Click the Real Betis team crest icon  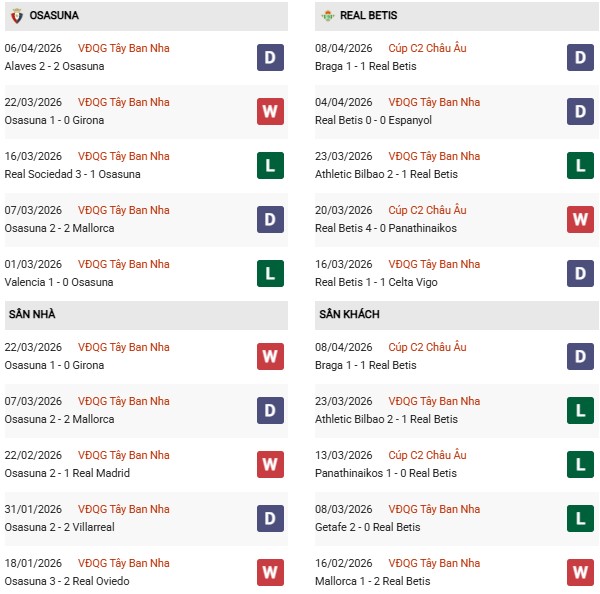327,16
